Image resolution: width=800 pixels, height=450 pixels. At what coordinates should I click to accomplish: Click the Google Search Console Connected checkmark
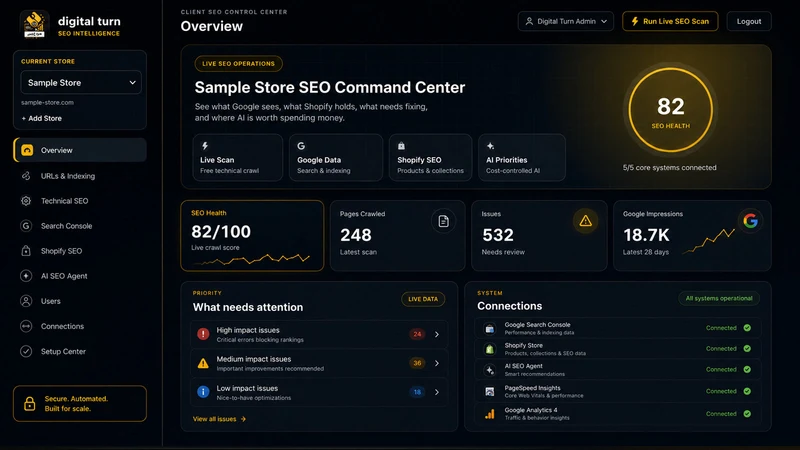click(747, 328)
